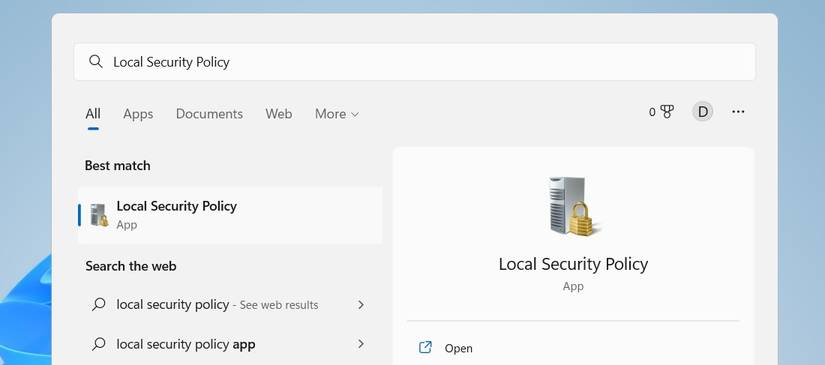Click the Local Security Policy search input field
The height and width of the screenshot is (365, 825).
[x=415, y=62]
